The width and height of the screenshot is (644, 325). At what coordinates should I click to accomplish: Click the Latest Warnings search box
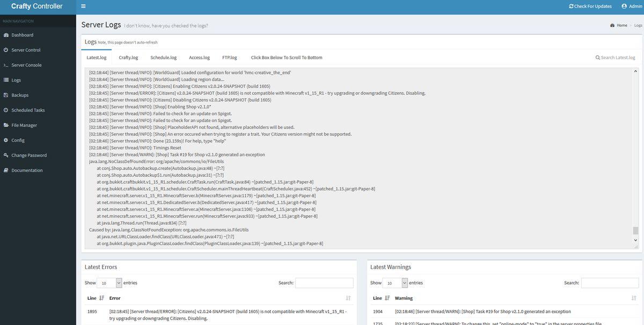click(x=610, y=283)
